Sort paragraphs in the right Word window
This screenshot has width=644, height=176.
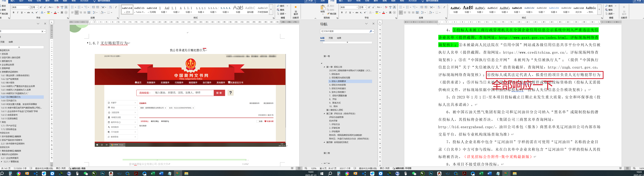[x=439, y=7]
